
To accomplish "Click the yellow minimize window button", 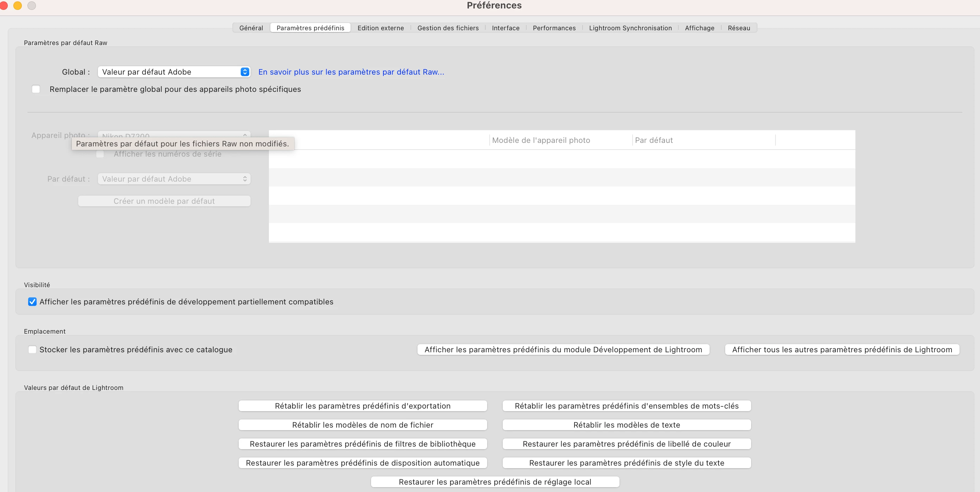I will 18,5.
